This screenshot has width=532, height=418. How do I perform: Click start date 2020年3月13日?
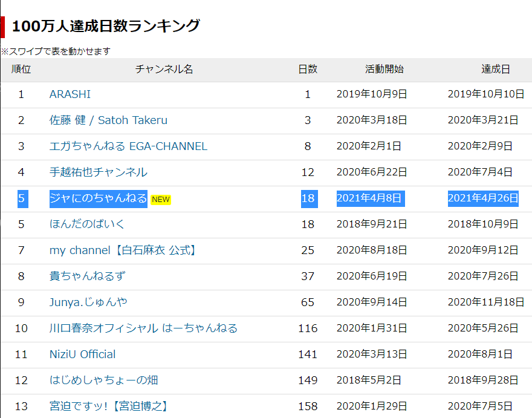(x=372, y=354)
